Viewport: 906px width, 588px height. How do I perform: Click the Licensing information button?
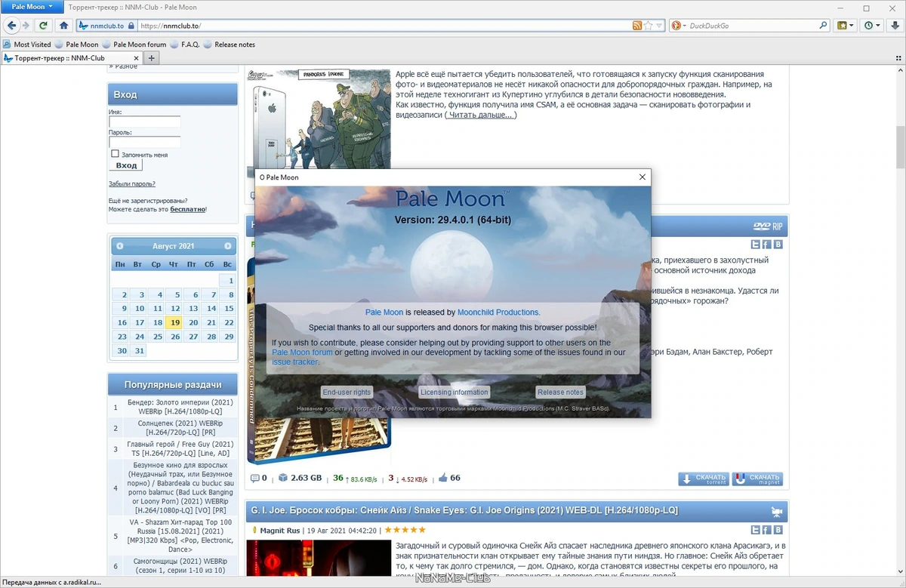(455, 393)
